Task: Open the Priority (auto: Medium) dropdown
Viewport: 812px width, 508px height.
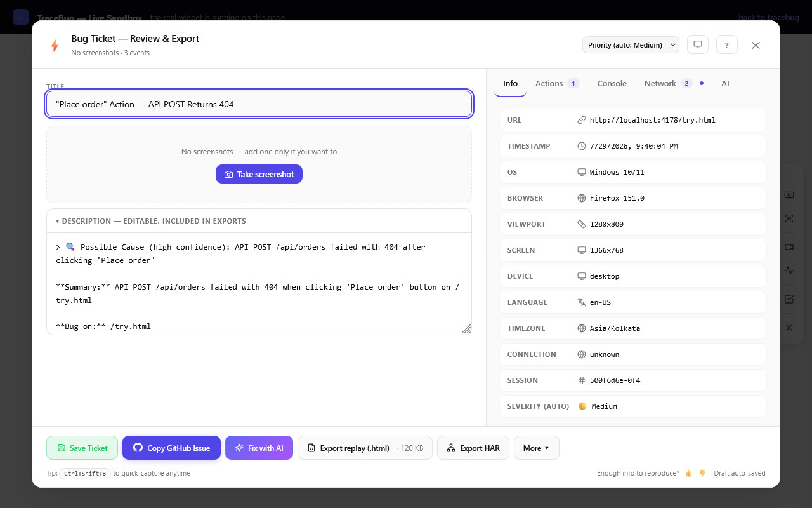Action: pos(631,45)
